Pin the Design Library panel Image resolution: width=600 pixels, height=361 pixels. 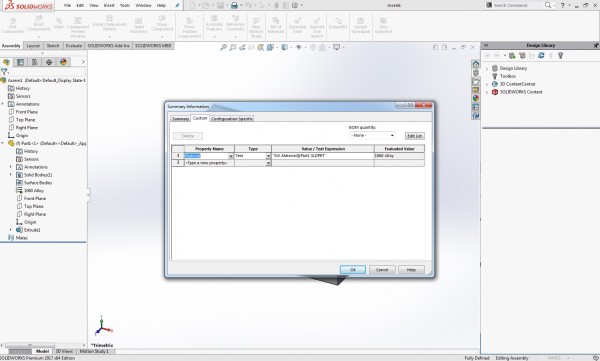(596, 46)
